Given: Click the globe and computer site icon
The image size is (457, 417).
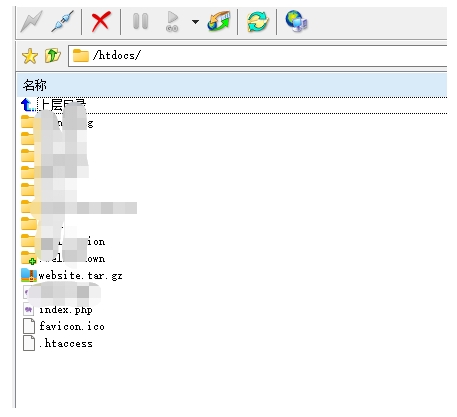Looking at the screenshot, I should tap(296, 22).
